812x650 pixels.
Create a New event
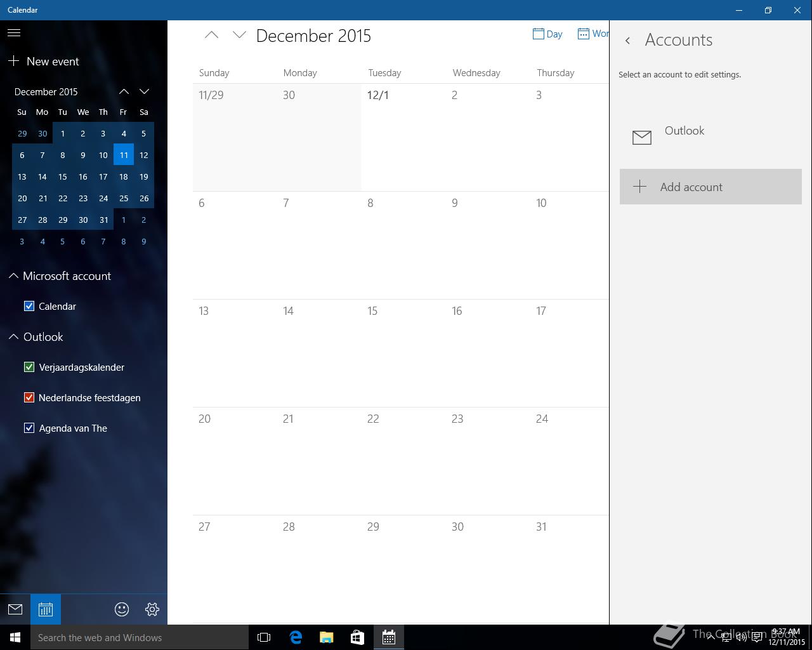pos(44,62)
